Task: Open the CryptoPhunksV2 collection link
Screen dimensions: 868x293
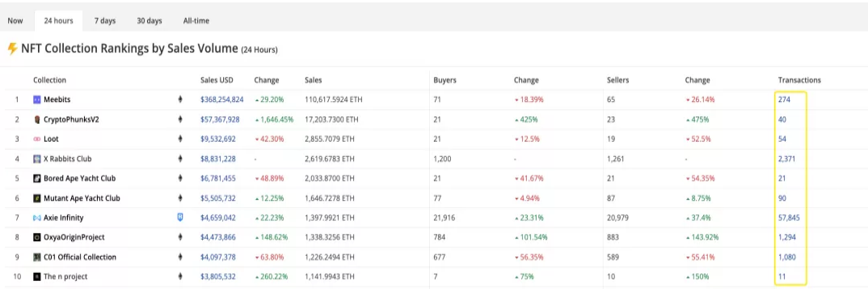Action: click(71, 119)
